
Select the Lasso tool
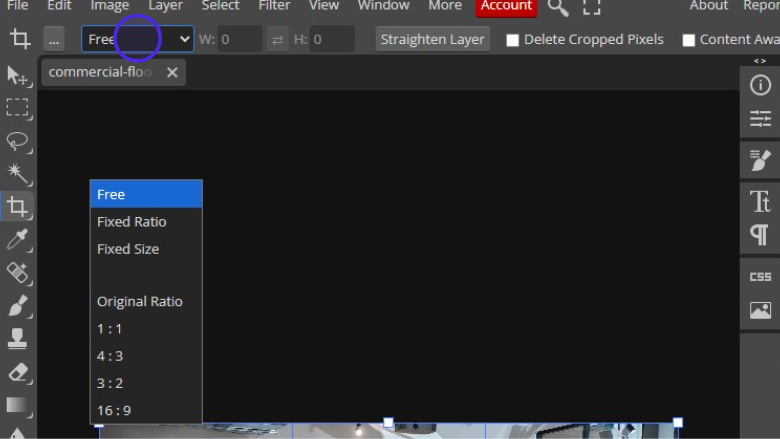pos(18,141)
